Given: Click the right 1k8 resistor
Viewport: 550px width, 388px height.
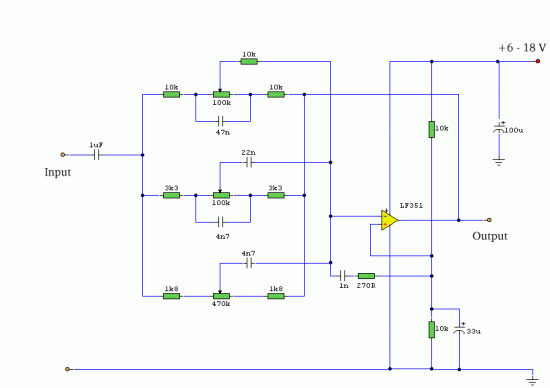Looking at the screenshot, I should tap(276, 296).
